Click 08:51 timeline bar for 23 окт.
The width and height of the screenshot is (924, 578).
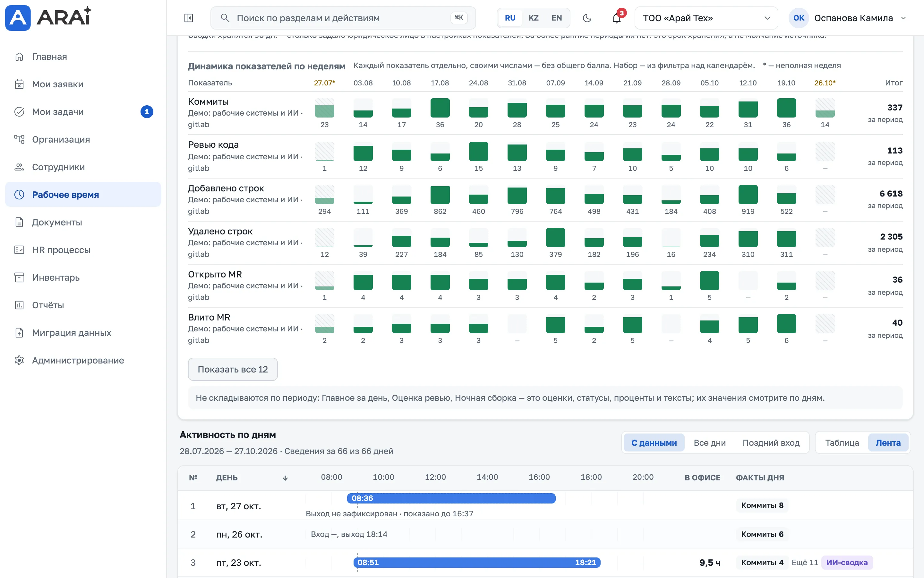pyautogui.click(x=477, y=562)
